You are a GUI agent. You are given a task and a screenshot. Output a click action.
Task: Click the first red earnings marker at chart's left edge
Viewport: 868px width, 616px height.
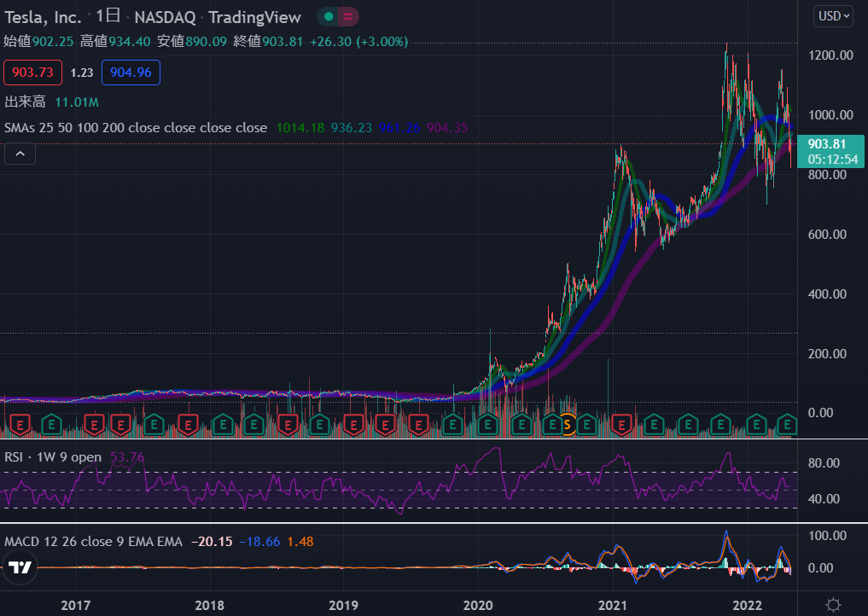coord(20,425)
